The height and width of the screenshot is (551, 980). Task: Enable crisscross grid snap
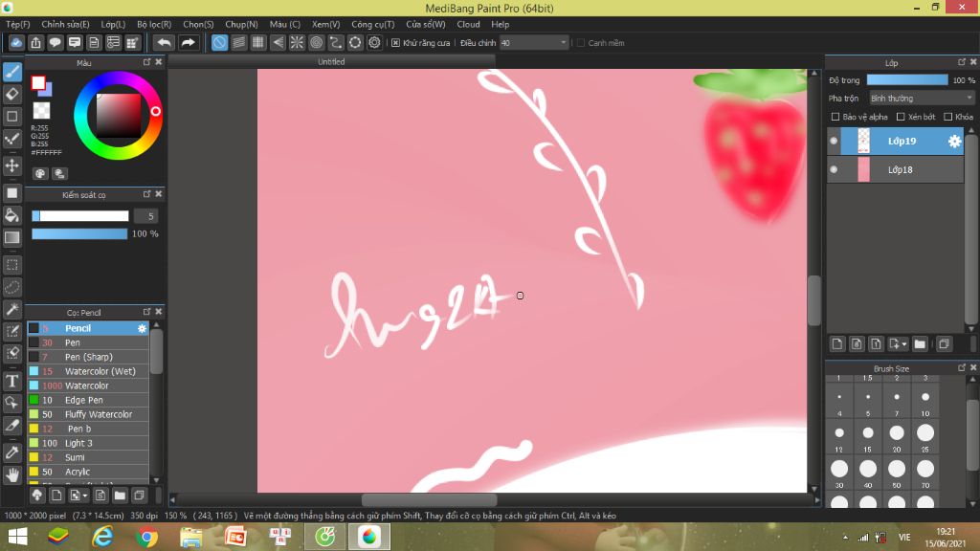pos(258,42)
